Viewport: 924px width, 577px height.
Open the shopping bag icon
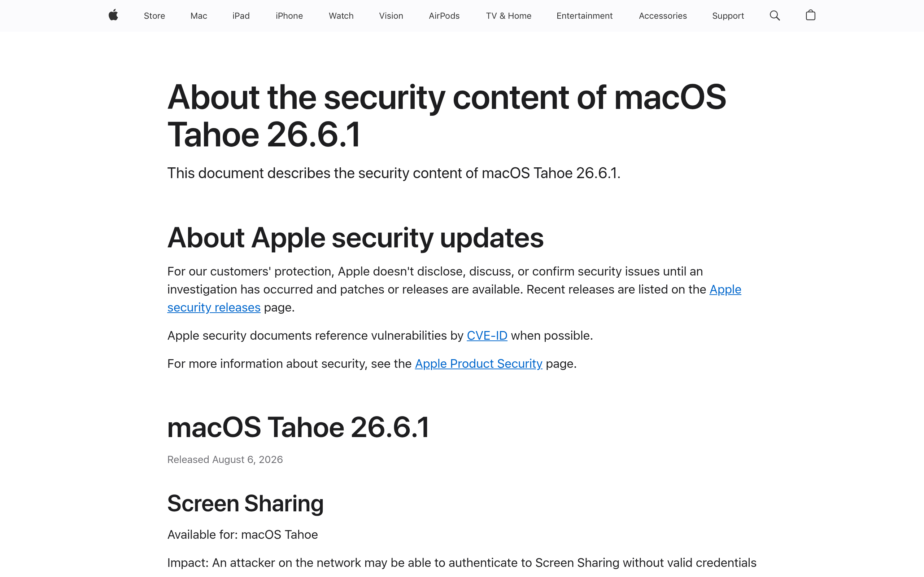tap(811, 15)
